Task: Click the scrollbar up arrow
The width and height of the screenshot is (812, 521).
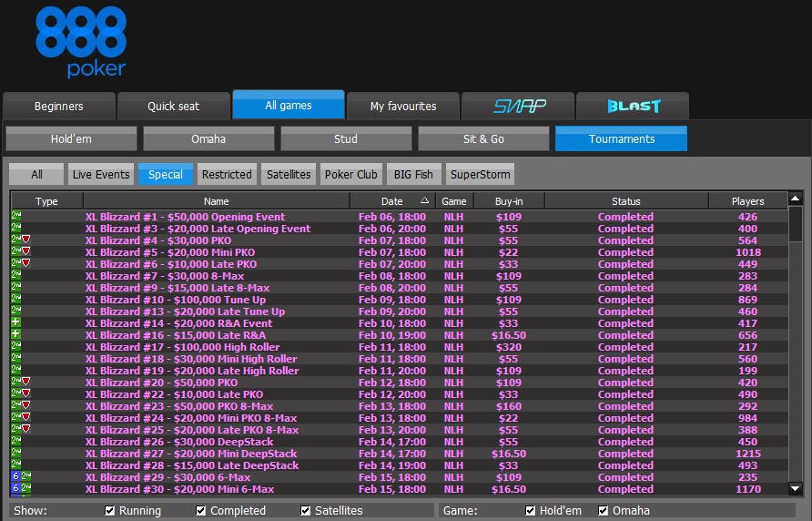Action: 796,199
